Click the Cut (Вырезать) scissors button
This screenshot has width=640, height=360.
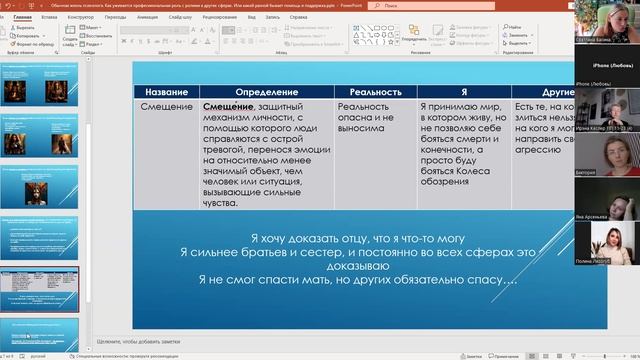coord(22,28)
